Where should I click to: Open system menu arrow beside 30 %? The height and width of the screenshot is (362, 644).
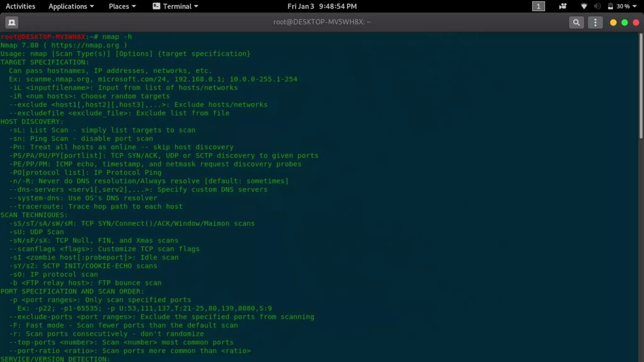click(635, 6)
